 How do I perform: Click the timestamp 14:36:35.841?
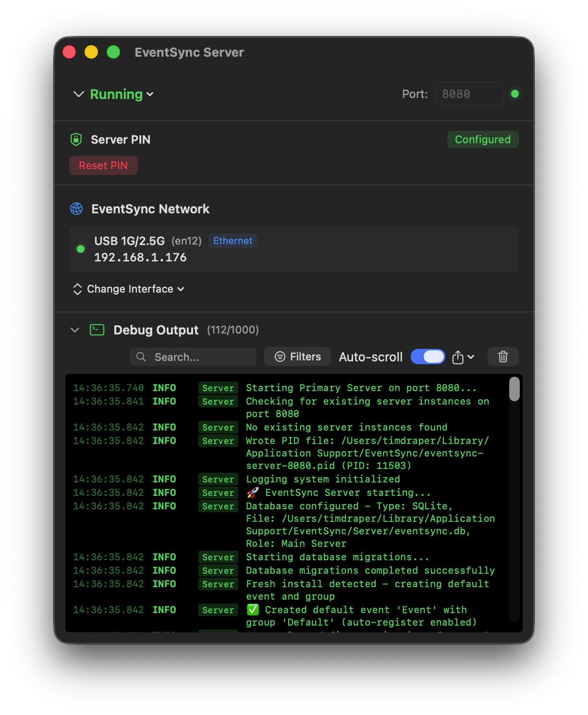109,401
